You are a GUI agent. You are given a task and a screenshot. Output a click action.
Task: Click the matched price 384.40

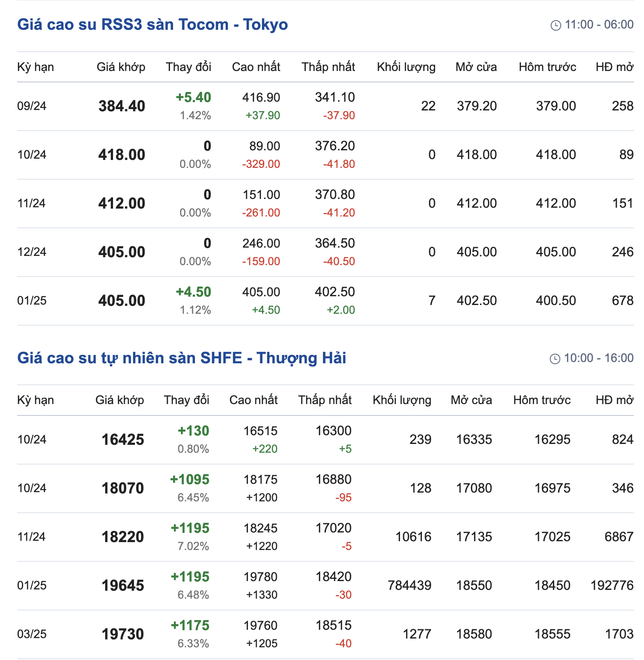tap(122, 106)
